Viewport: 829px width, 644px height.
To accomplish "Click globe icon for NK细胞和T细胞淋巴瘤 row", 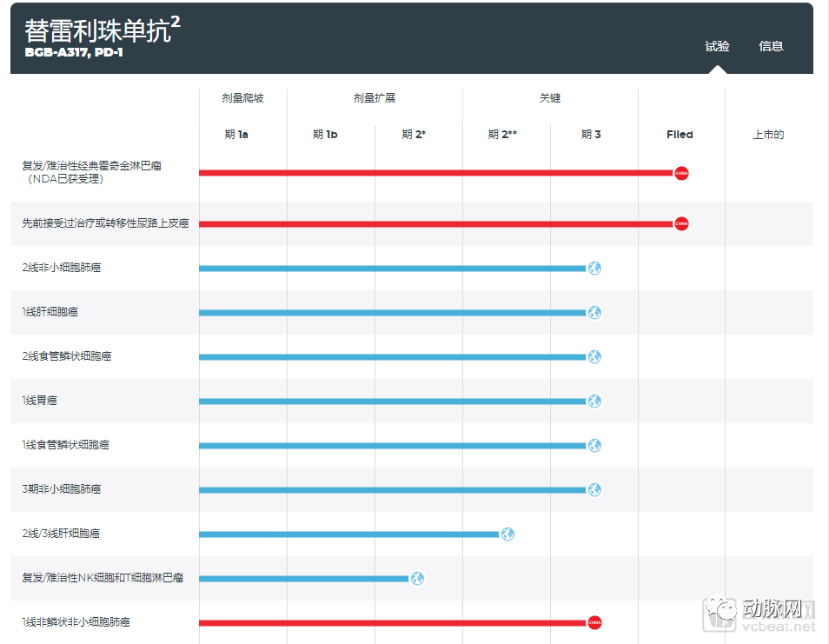I will [x=417, y=579].
